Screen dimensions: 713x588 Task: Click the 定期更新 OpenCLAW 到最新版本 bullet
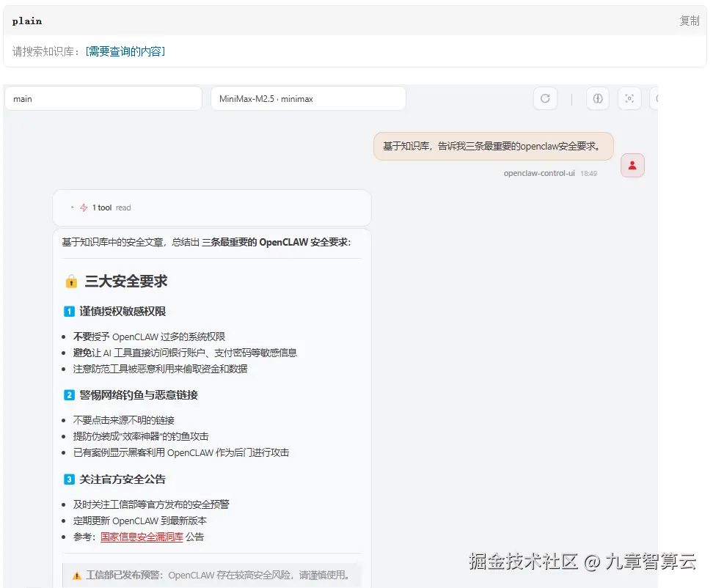click(x=140, y=521)
